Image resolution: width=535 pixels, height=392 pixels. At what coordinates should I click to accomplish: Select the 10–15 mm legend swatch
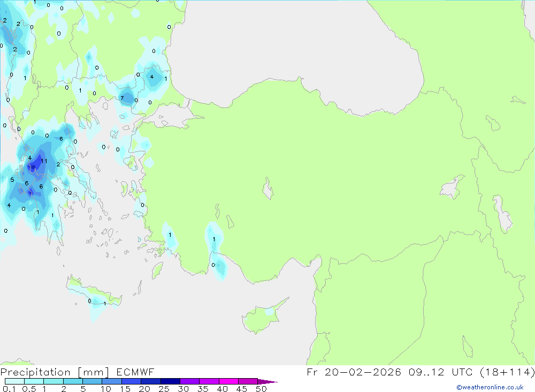click(x=112, y=381)
